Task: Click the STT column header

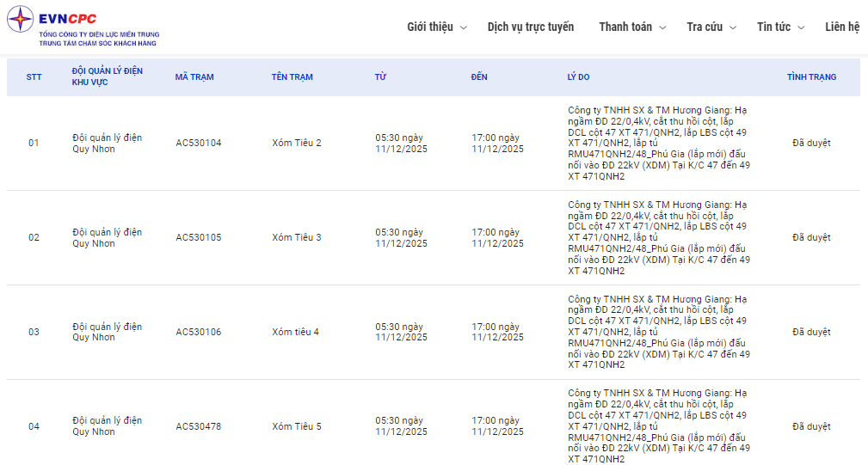Action: pos(34,77)
